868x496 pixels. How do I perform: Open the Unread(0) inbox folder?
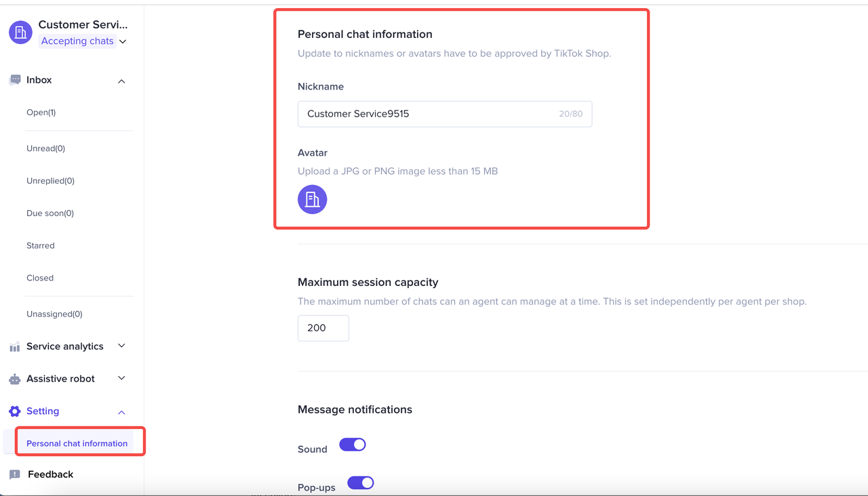point(45,148)
